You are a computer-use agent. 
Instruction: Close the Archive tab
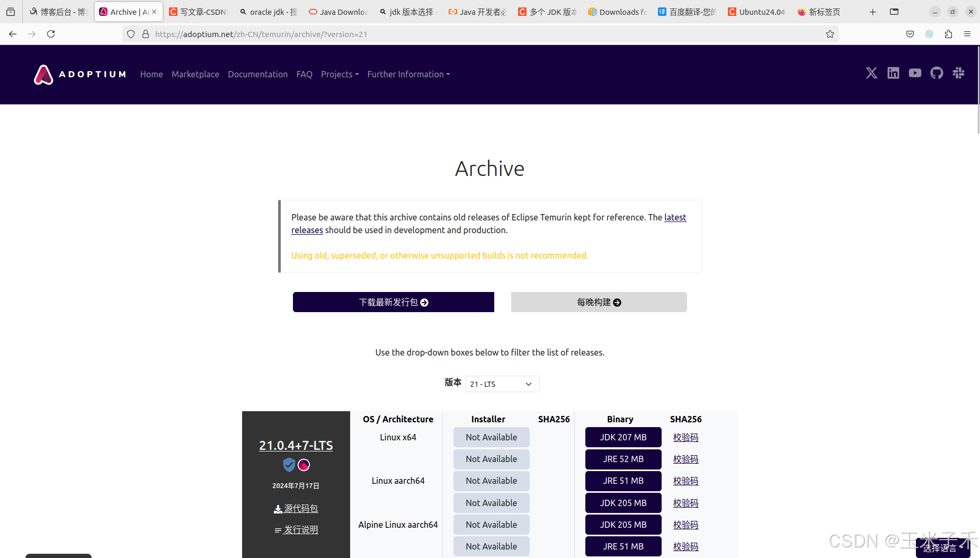pyautogui.click(x=154, y=12)
